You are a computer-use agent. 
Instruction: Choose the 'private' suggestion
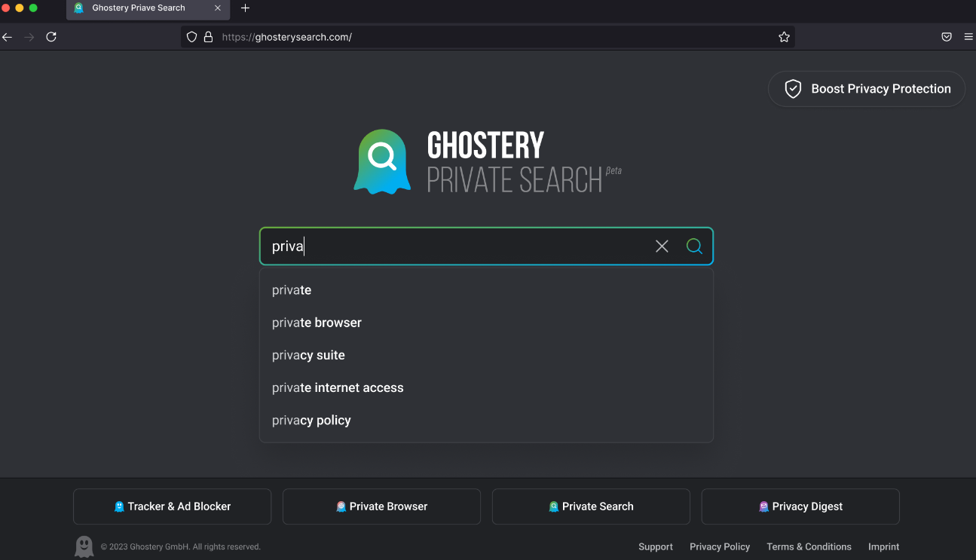click(486, 290)
